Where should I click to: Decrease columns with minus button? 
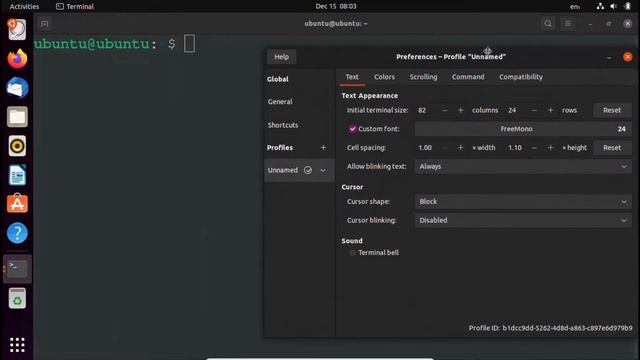444,110
